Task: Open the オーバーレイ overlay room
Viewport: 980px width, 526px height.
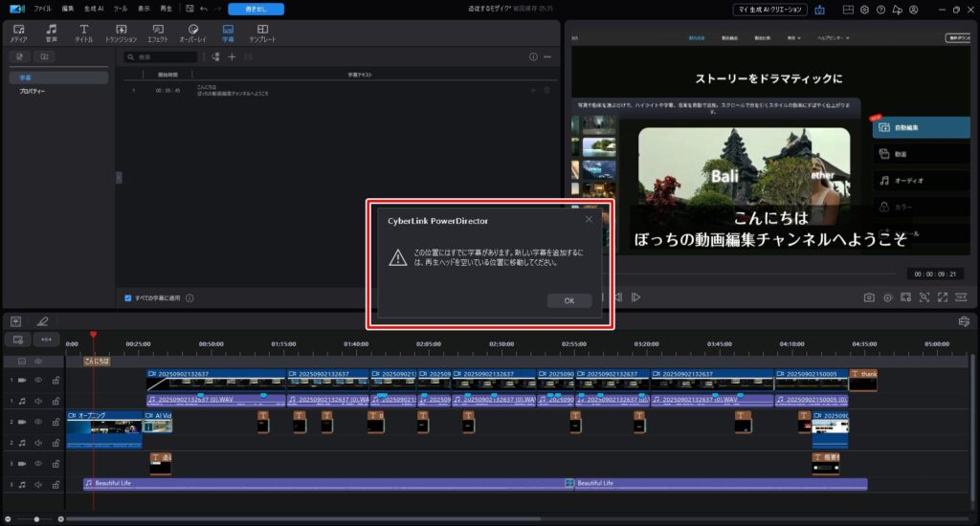Action: (193, 33)
